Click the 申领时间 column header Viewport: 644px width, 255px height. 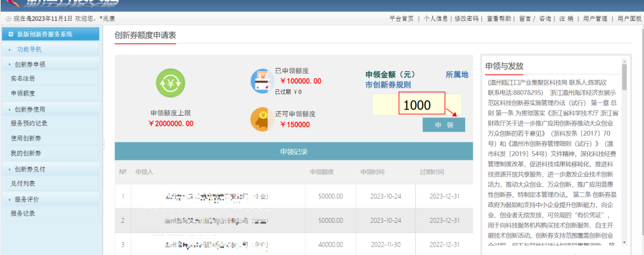(372, 172)
